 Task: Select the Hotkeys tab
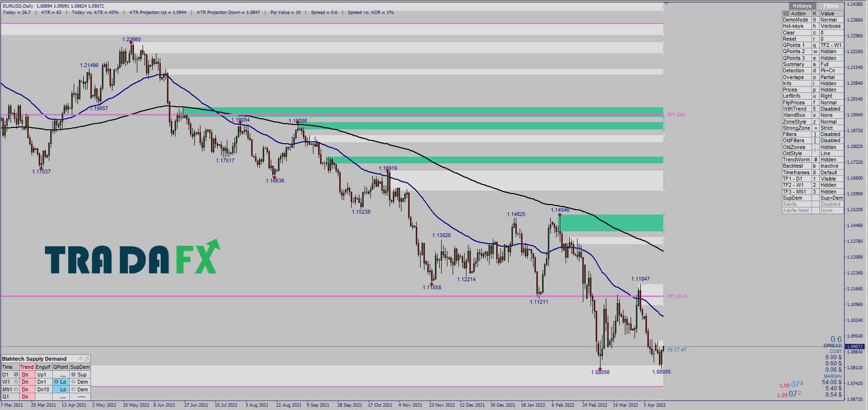(x=802, y=6)
